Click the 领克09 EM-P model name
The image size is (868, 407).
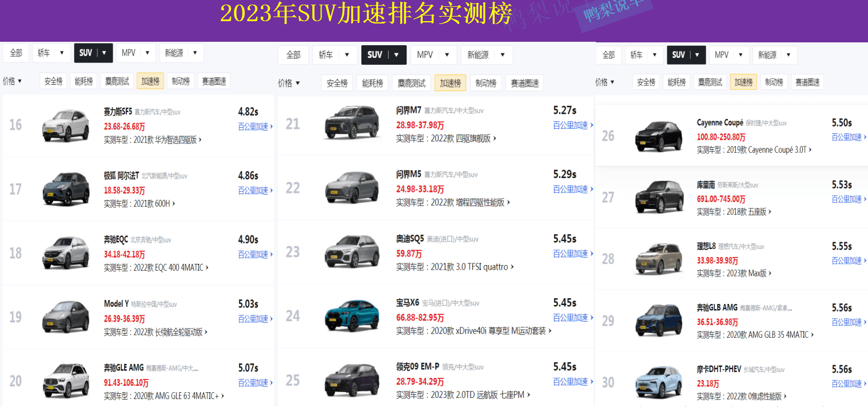pyautogui.click(x=418, y=367)
